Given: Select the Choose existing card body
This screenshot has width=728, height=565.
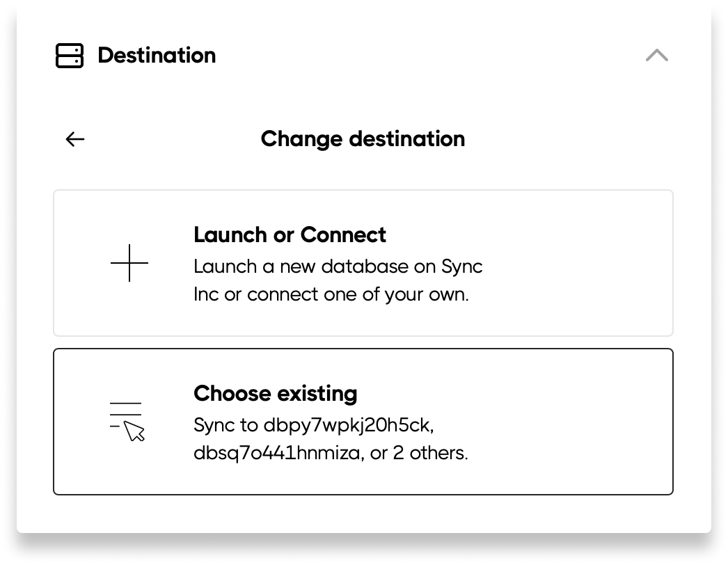Looking at the screenshot, I should coord(363,421).
